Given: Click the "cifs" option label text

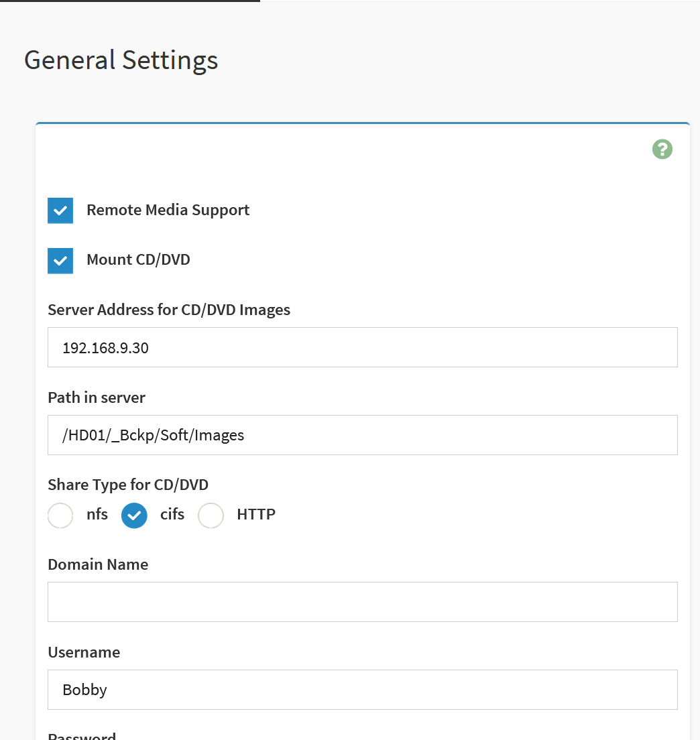Looking at the screenshot, I should point(172,515).
